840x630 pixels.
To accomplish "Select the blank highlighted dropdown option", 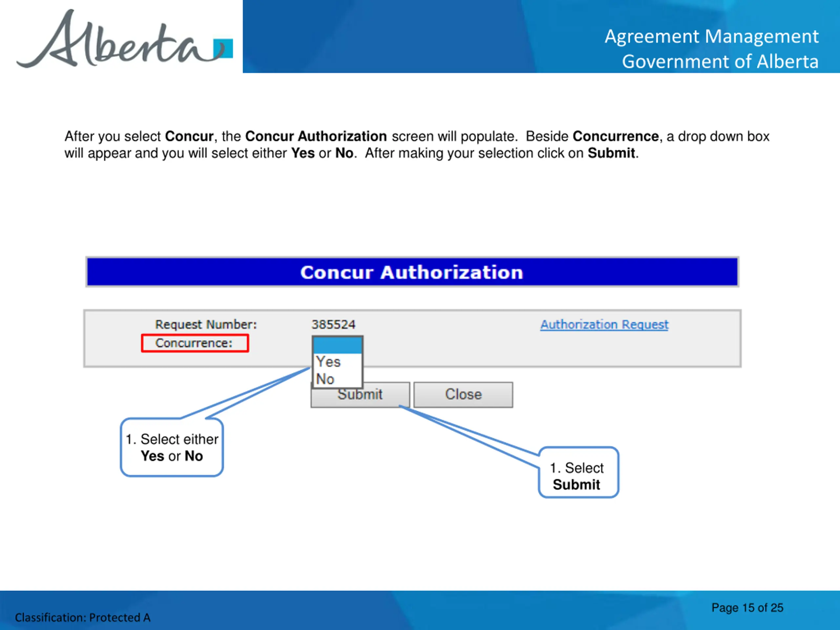I will (x=337, y=345).
